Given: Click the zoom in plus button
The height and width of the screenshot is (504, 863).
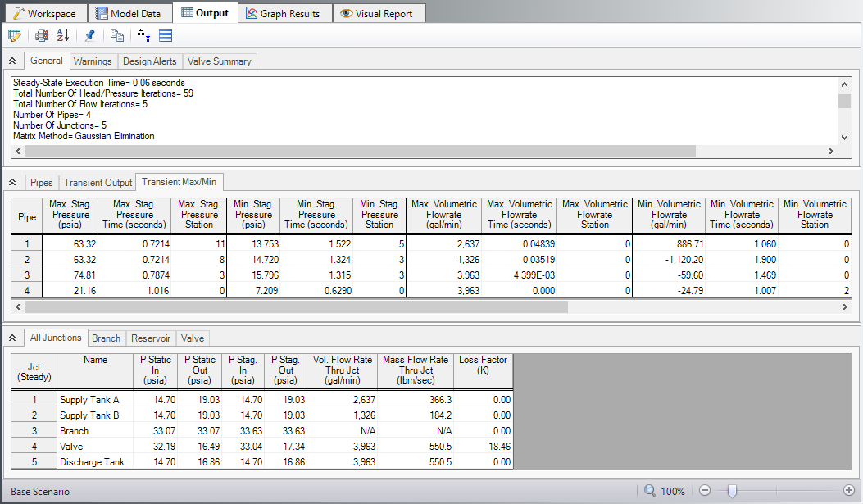Looking at the screenshot, I should coord(848,490).
